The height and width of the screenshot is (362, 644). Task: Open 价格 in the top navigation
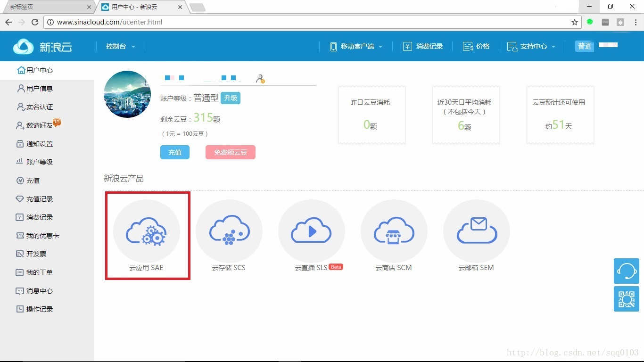(x=476, y=46)
